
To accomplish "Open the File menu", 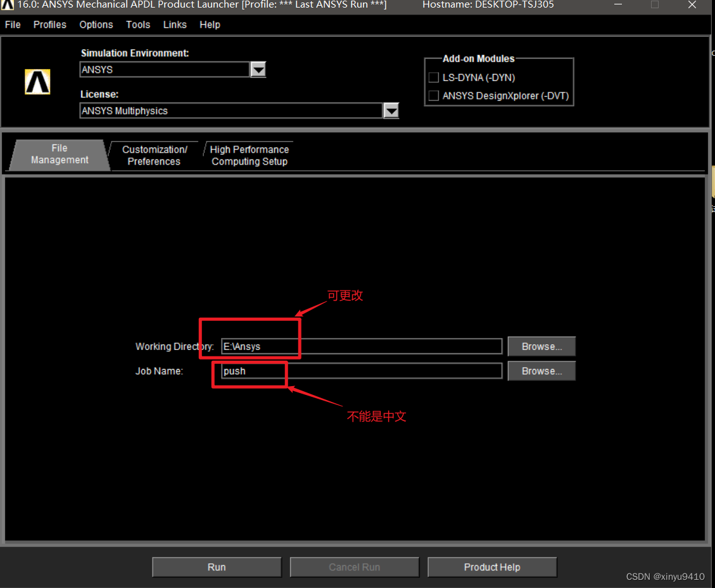I will tap(13, 25).
